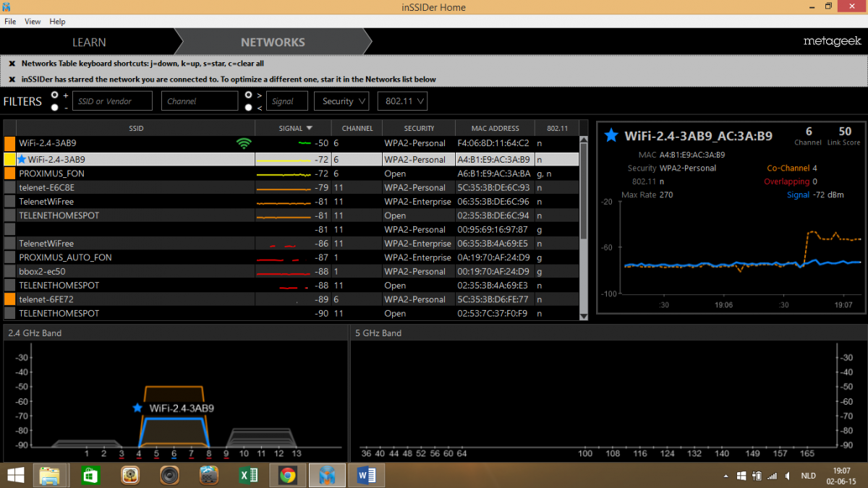Sort by the CHANNEL column header
This screenshot has height=488, width=868.
click(357, 128)
